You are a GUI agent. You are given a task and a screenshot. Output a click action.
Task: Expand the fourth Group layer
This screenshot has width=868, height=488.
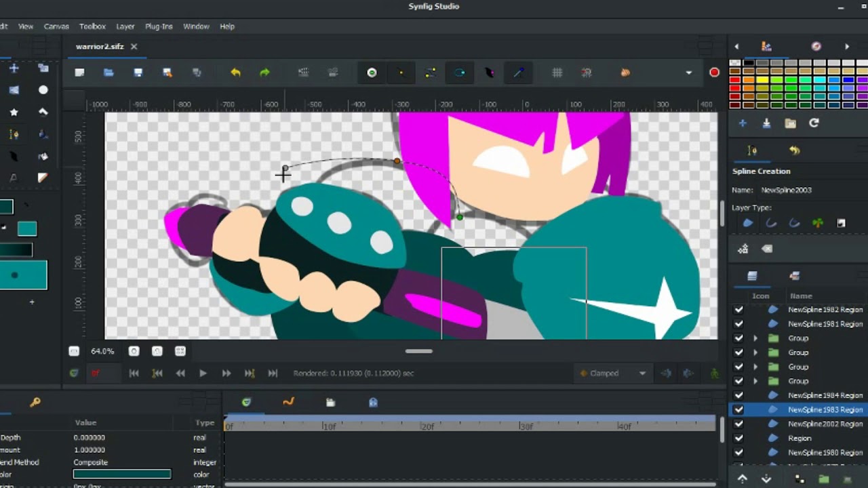tap(755, 381)
